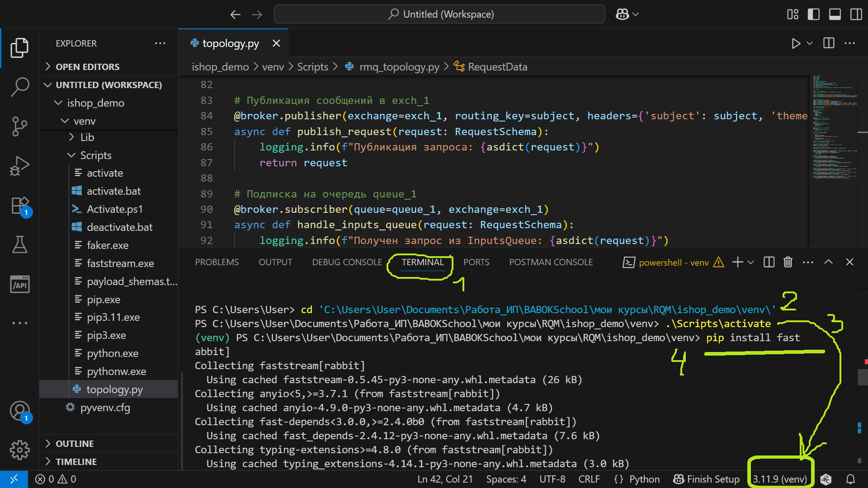The image size is (868, 488).
Task: Select the 3.11.9 (venv) interpreter
Action: pos(780,479)
